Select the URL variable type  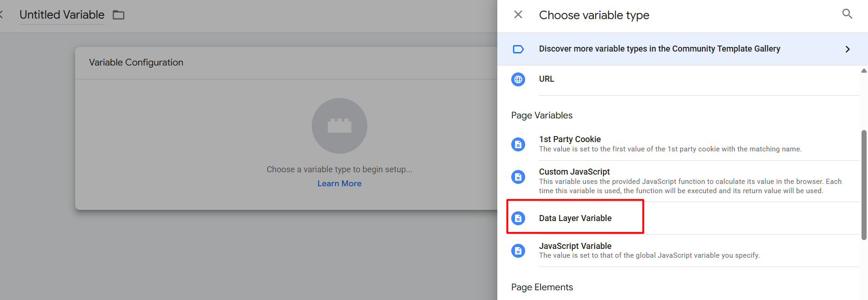click(547, 79)
